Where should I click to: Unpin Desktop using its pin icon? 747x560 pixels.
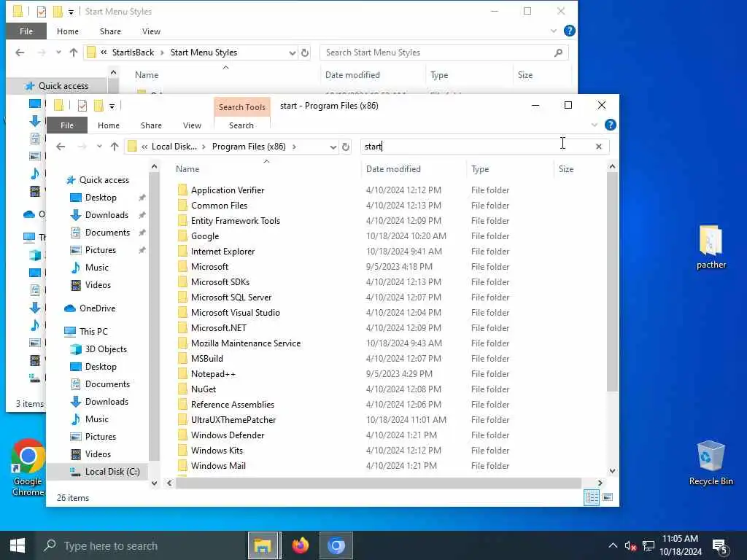142,198
